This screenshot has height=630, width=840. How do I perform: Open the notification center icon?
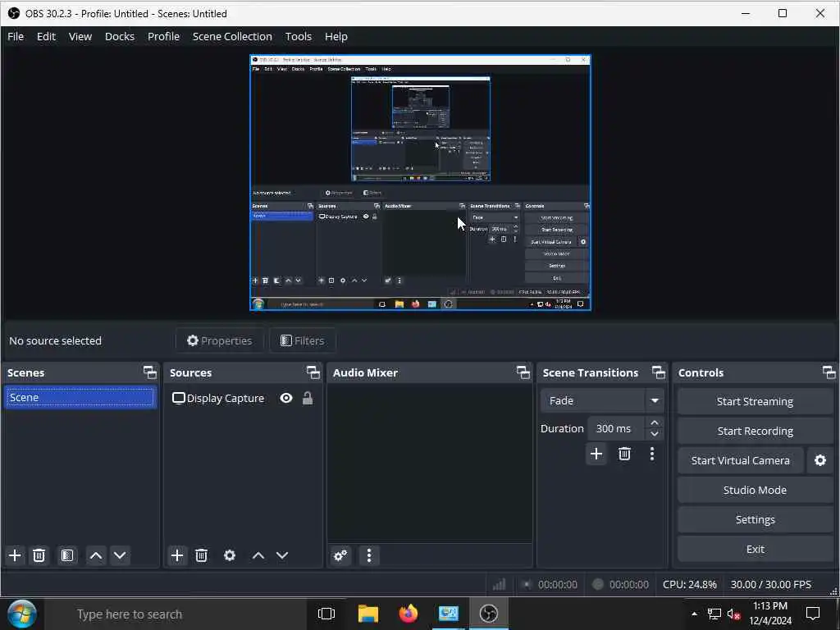(813, 614)
